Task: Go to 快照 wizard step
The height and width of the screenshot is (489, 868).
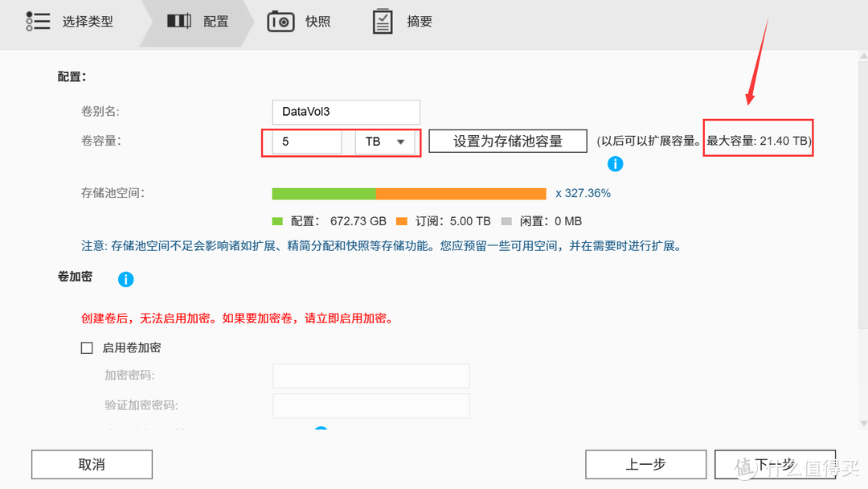Action: (x=317, y=22)
